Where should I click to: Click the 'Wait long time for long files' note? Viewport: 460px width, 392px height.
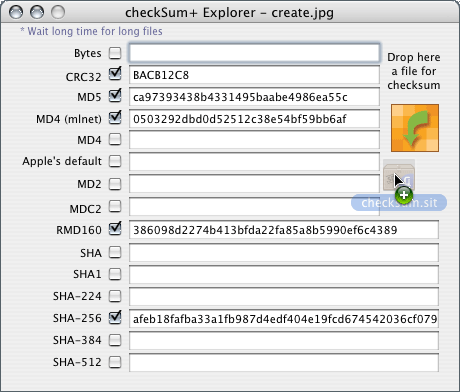point(91,31)
